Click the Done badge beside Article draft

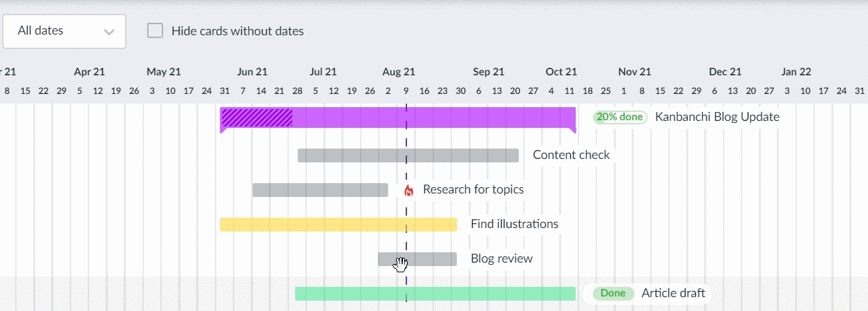coord(613,293)
